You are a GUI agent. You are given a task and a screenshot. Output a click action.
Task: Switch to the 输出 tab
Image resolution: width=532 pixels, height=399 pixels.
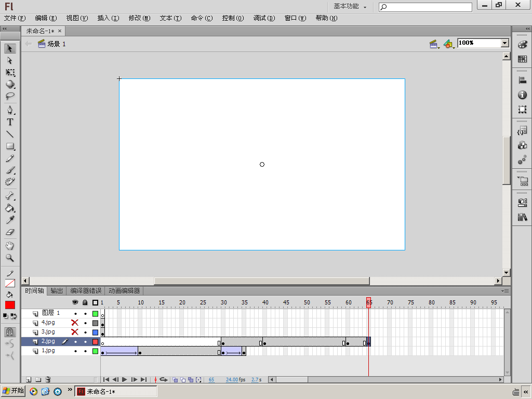(x=57, y=291)
